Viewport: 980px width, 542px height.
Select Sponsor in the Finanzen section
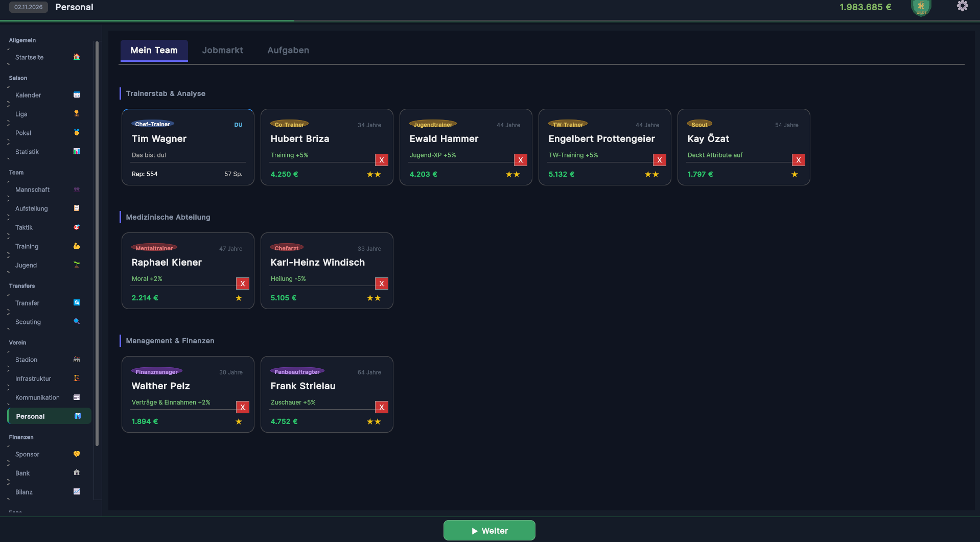point(49,454)
